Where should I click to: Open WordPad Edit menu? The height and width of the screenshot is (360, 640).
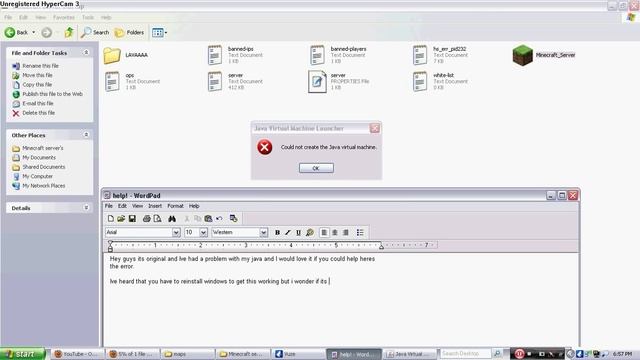[x=122, y=206]
